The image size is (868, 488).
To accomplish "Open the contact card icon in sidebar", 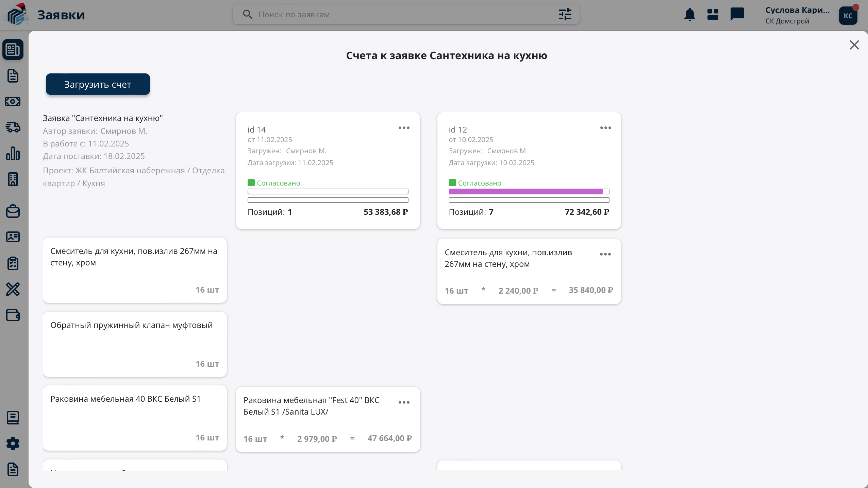I will tap(13, 237).
